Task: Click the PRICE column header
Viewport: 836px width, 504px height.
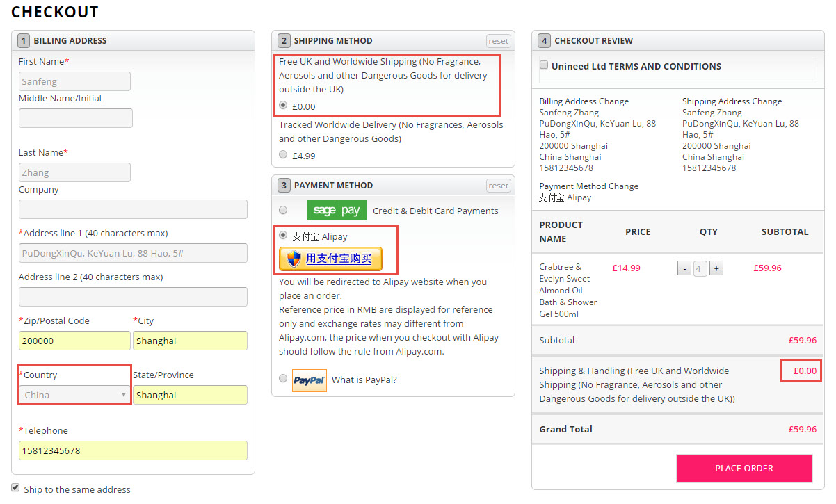Action: (638, 231)
